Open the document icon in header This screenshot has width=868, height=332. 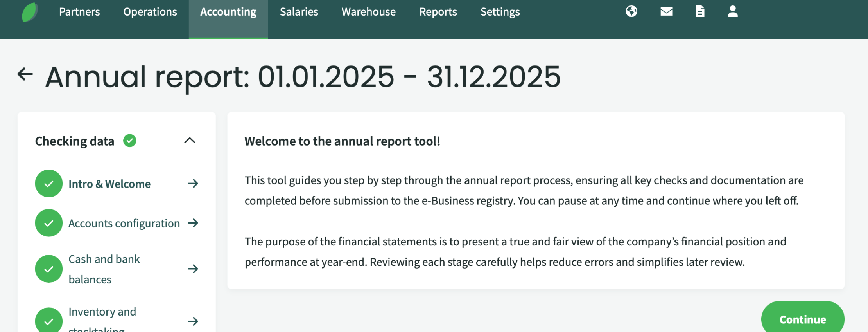click(700, 11)
